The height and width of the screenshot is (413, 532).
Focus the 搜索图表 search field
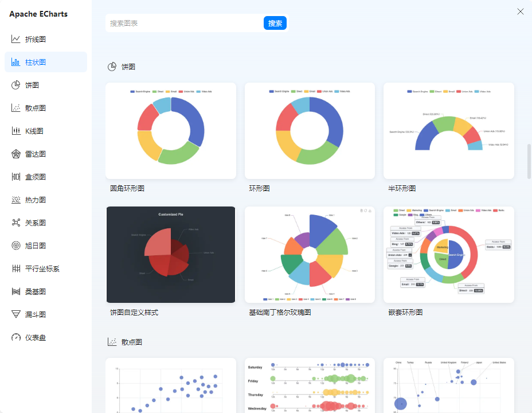click(x=184, y=23)
